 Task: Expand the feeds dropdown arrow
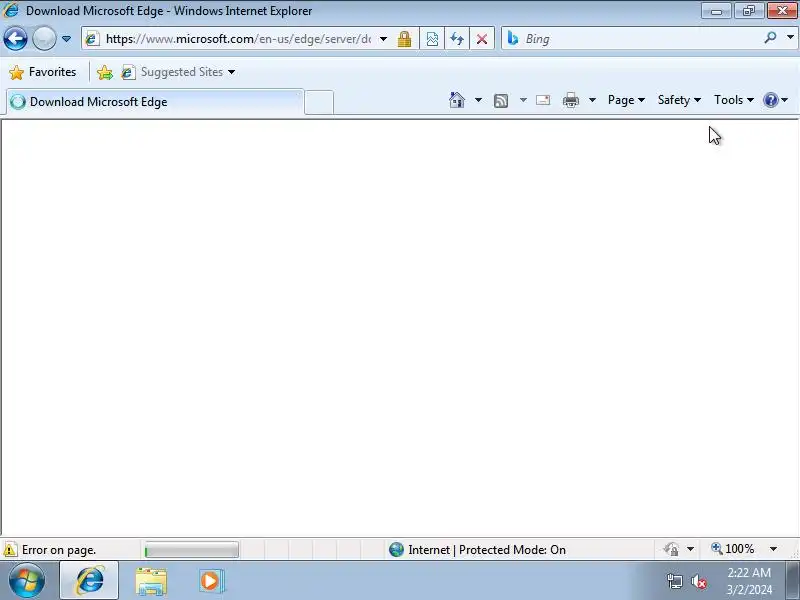[523, 100]
